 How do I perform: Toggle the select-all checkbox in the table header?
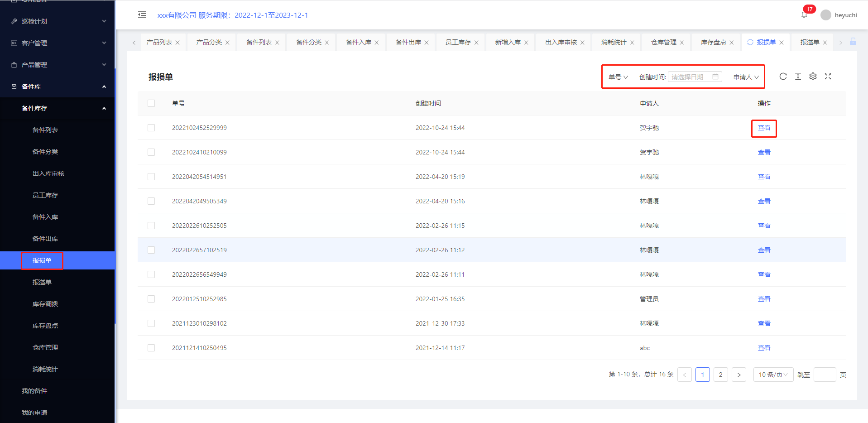click(151, 103)
